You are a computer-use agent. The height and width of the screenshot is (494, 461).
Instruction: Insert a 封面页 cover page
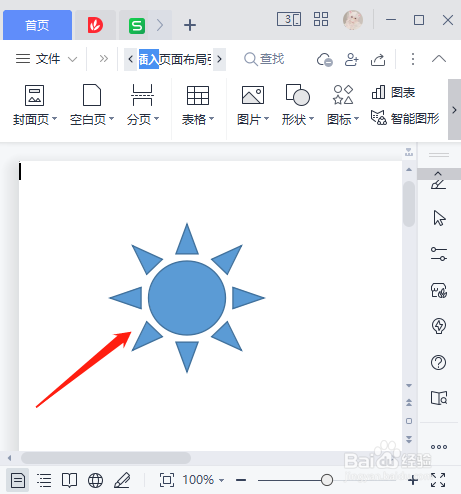(x=35, y=105)
